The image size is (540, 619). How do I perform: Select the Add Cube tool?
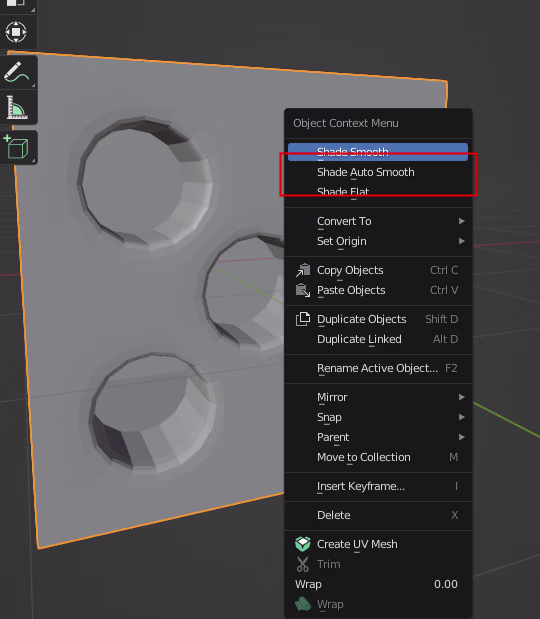pos(16,147)
